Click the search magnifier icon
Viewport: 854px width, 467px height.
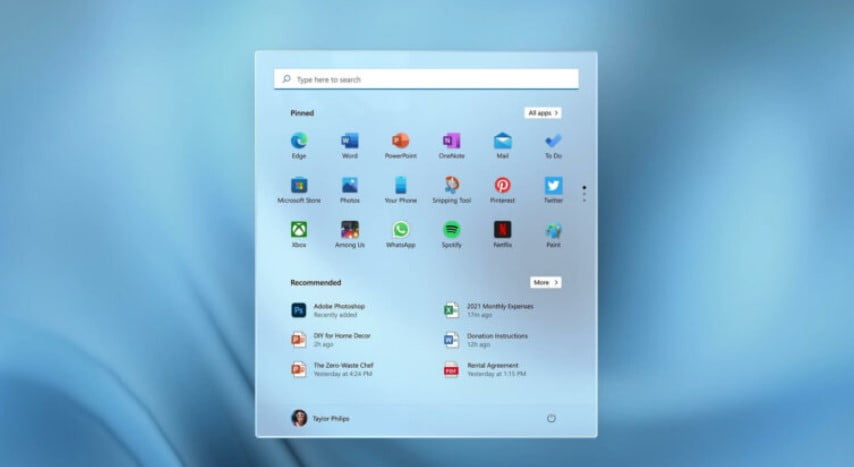coord(286,79)
